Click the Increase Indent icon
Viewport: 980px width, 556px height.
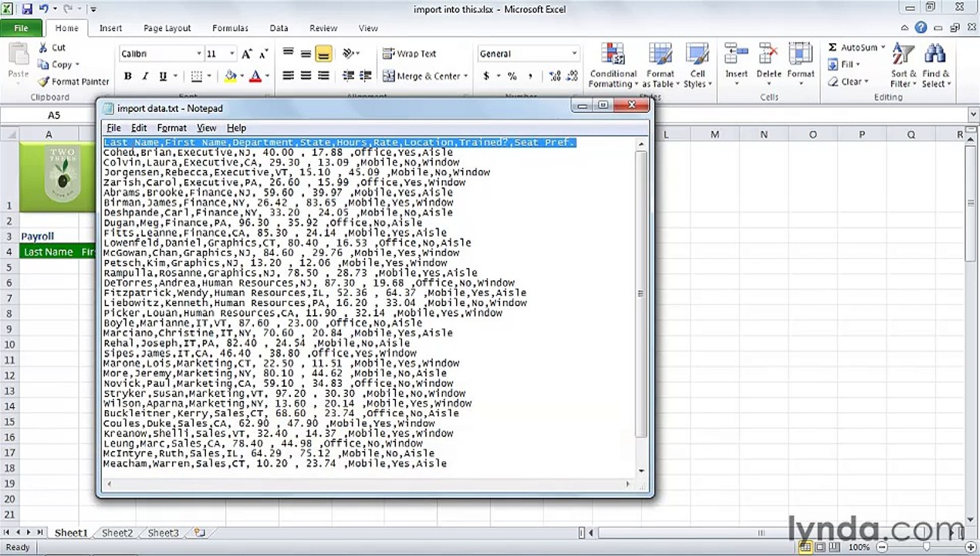365,76
